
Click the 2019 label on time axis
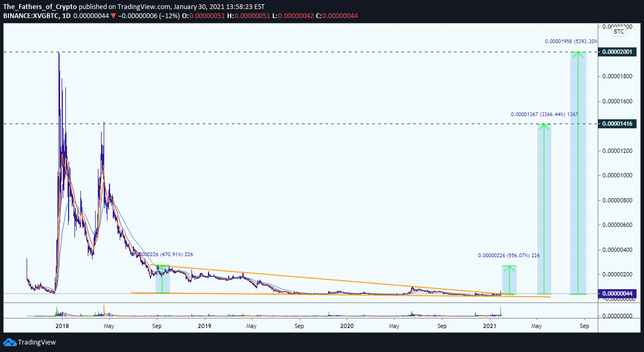pyautogui.click(x=204, y=325)
